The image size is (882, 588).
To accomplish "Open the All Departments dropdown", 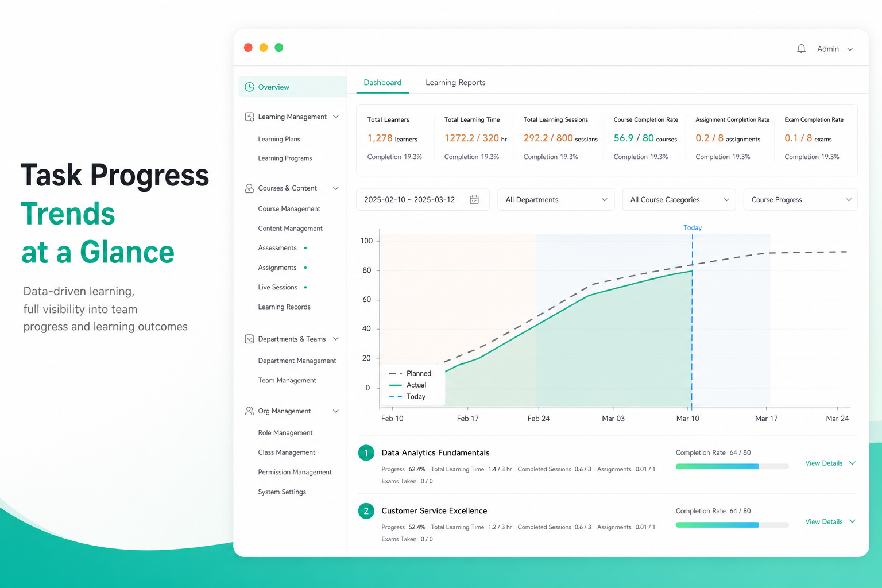I will point(556,200).
